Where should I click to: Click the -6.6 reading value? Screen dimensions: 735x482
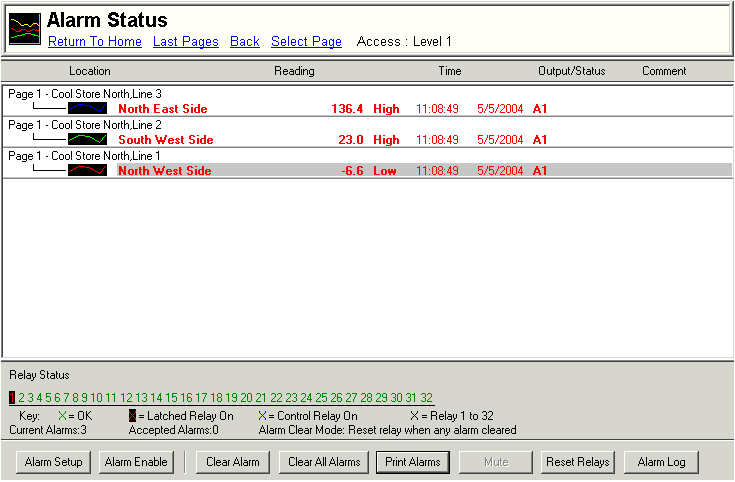click(x=352, y=171)
